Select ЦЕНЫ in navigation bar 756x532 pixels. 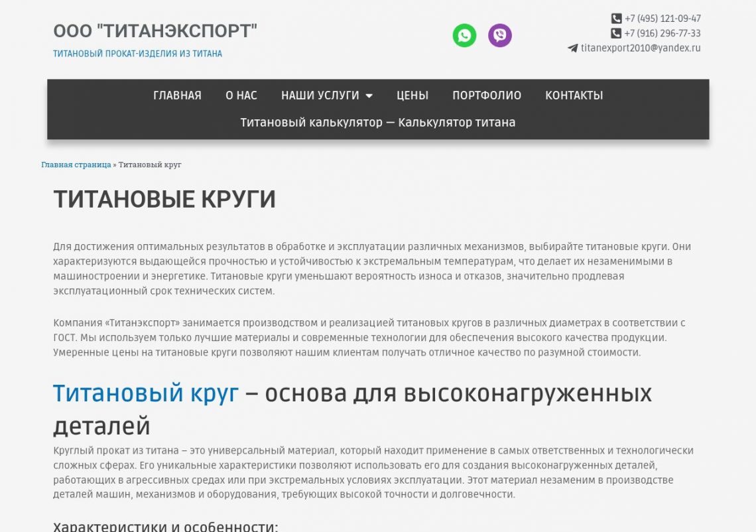(412, 96)
